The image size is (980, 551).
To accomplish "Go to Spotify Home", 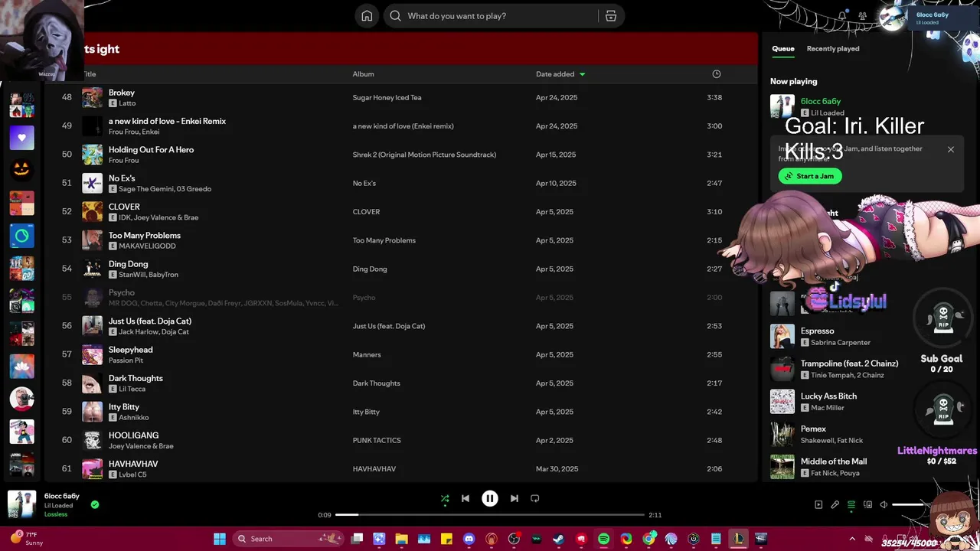I will pos(367,16).
